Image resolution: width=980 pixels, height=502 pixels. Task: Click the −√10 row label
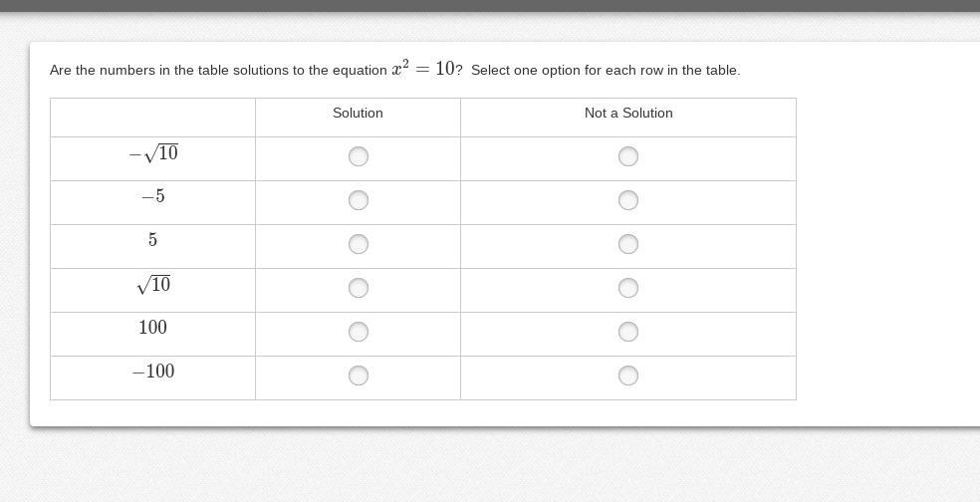(153, 153)
